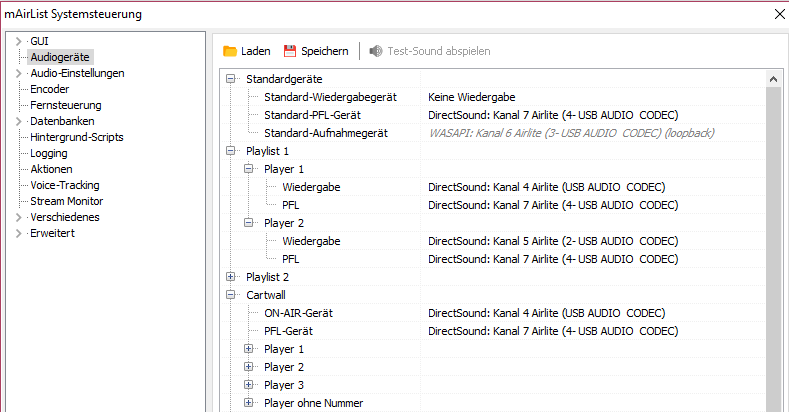Select Fernsteuerung in the sidebar
The width and height of the screenshot is (789, 412).
[65, 105]
